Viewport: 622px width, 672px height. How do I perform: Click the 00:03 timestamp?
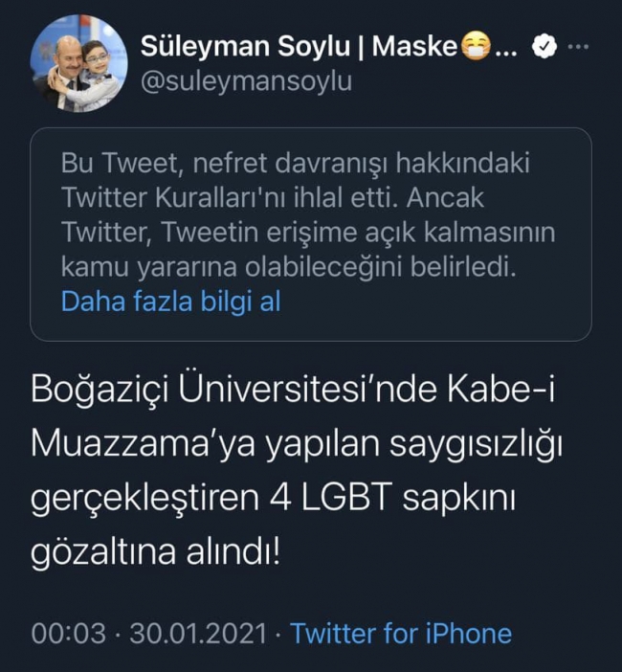(64, 633)
